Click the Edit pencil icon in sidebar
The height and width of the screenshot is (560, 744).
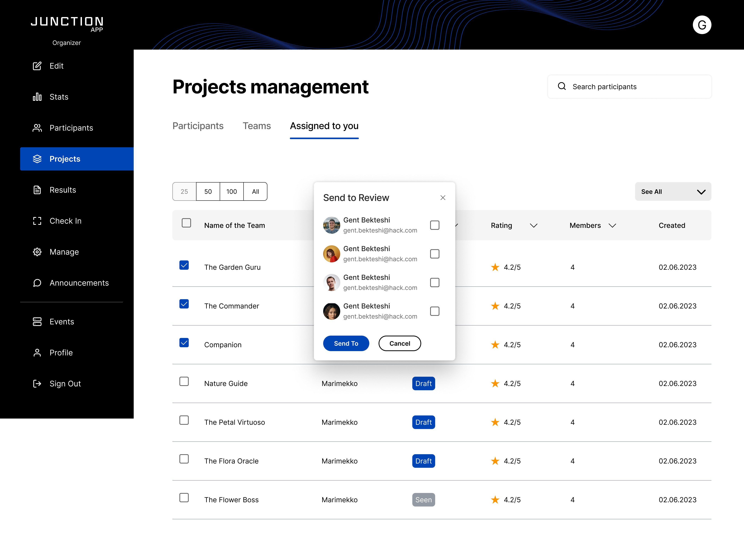[37, 66]
